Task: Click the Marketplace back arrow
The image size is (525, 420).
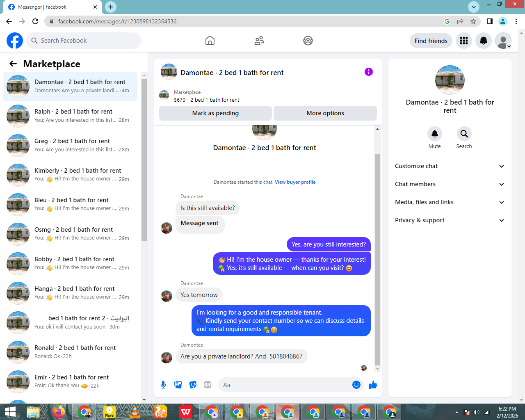Action: (x=13, y=64)
